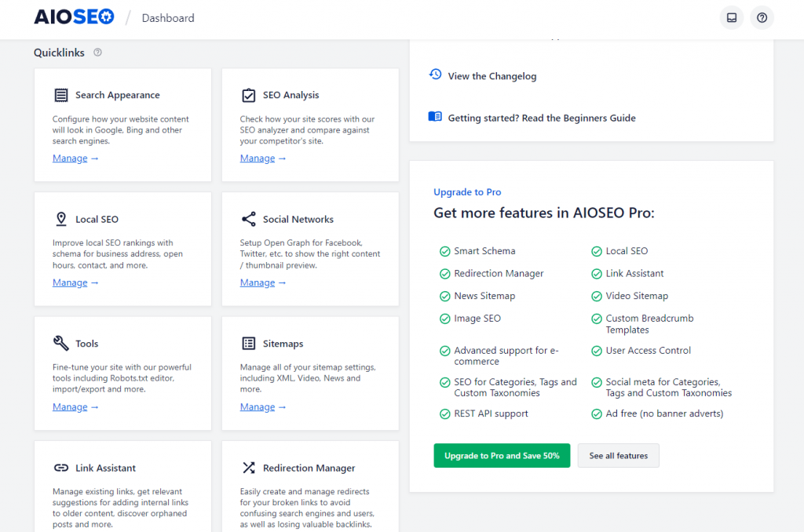Click the SEO Analysis graph icon
This screenshot has height=532, width=804.
[250, 94]
